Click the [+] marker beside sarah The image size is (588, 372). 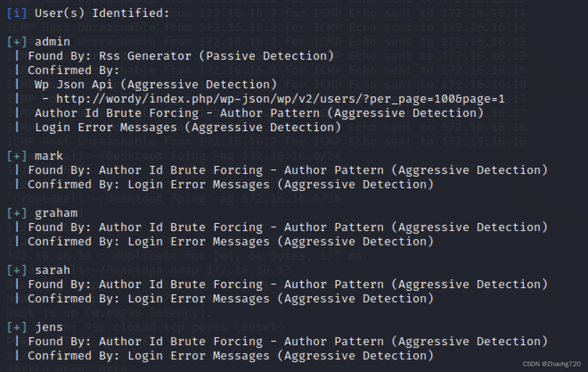point(17,270)
